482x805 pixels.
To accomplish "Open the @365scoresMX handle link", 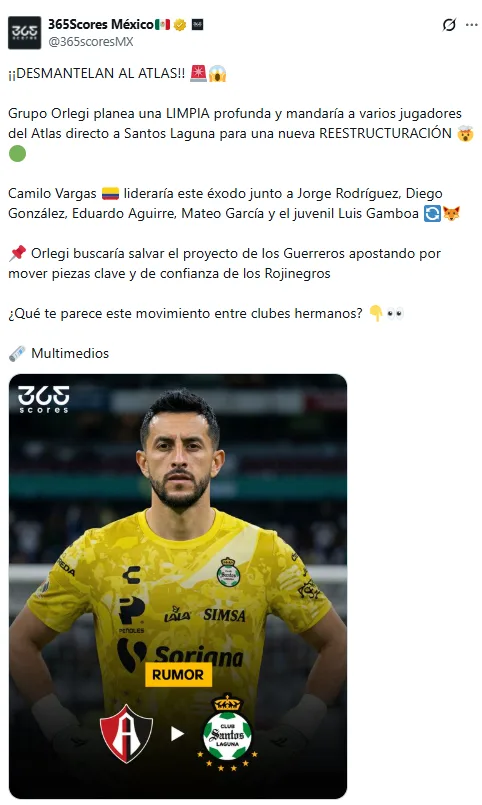I will click(91, 42).
